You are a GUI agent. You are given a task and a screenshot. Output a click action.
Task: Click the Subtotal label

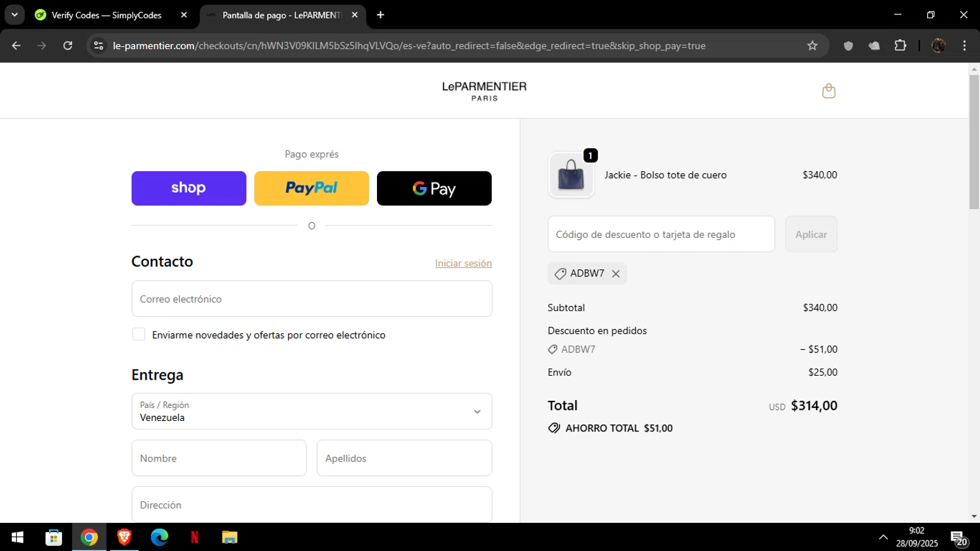click(566, 308)
